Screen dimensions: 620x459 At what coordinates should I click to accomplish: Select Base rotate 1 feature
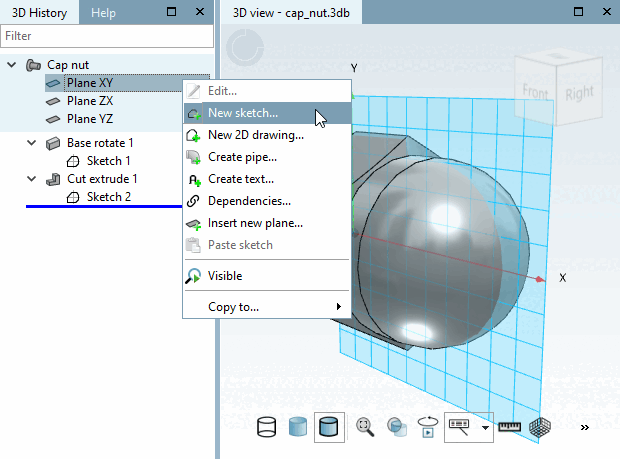pos(100,143)
